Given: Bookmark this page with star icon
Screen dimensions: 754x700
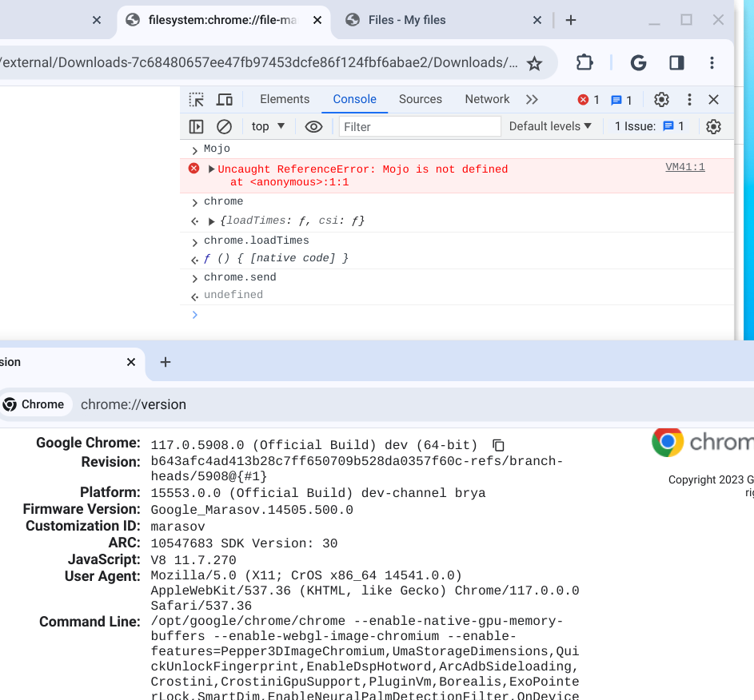Looking at the screenshot, I should 534,63.
